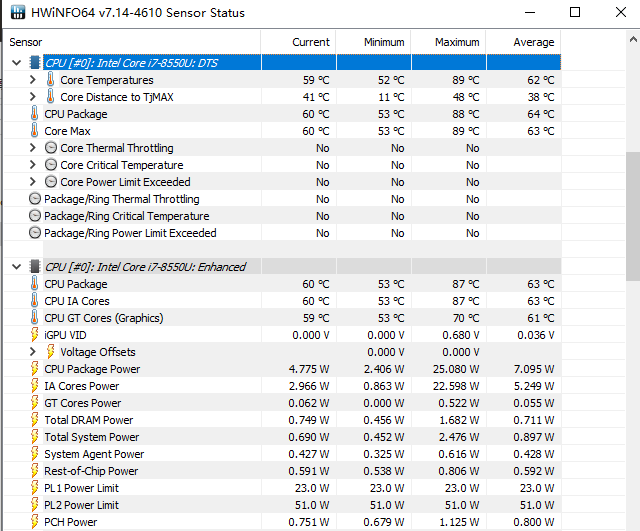Click the lightning icon beside iGPU VID
Viewport: 640px width, 531px height.
pyautogui.click(x=35, y=335)
